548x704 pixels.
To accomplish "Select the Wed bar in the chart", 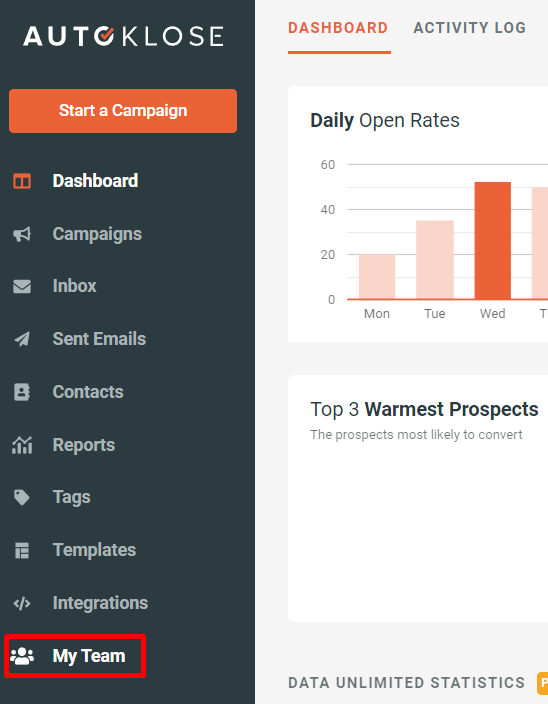I will (x=493, y=241).
